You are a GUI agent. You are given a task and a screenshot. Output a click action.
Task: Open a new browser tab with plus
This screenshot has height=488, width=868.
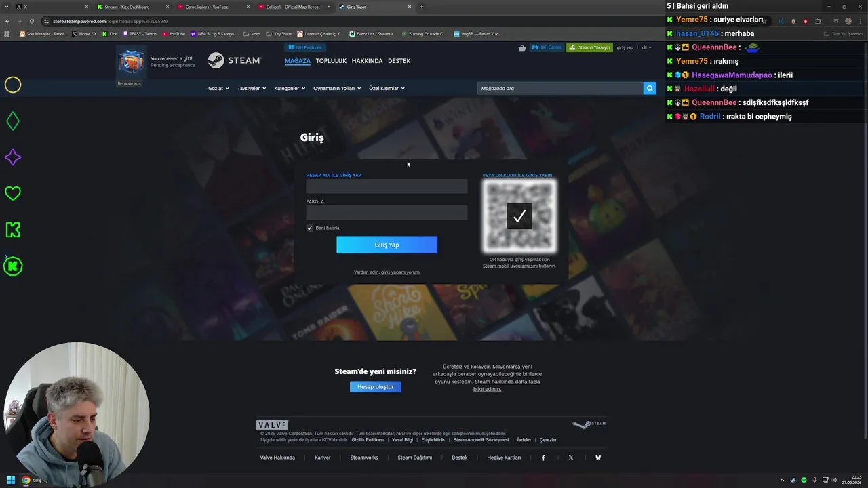422,7
